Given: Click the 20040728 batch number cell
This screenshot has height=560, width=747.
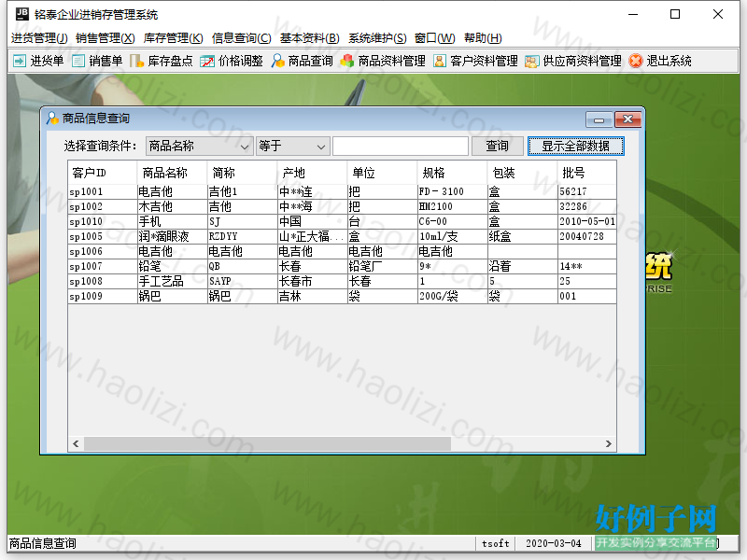Looking at the screenshot, I should (x=587, y=236).
